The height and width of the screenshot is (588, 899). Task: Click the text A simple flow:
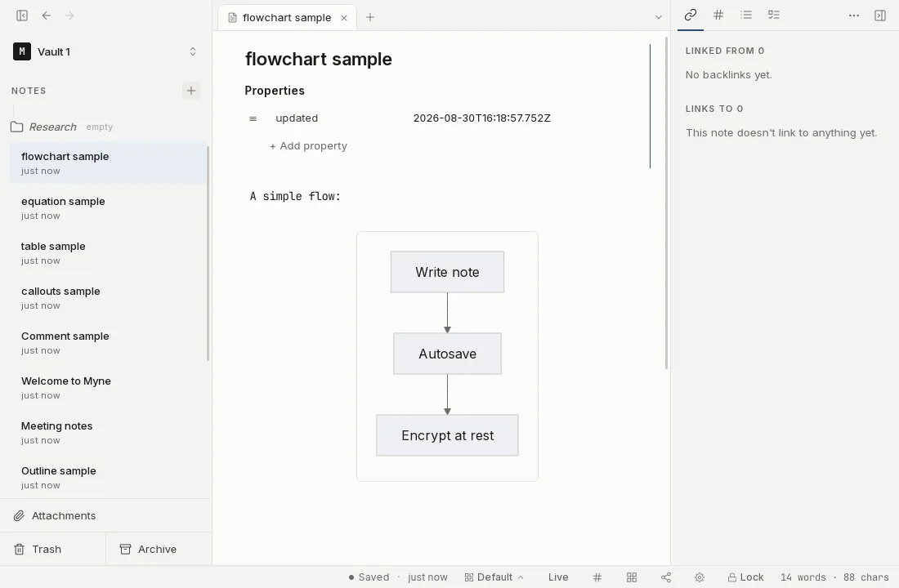coord(295,196)
